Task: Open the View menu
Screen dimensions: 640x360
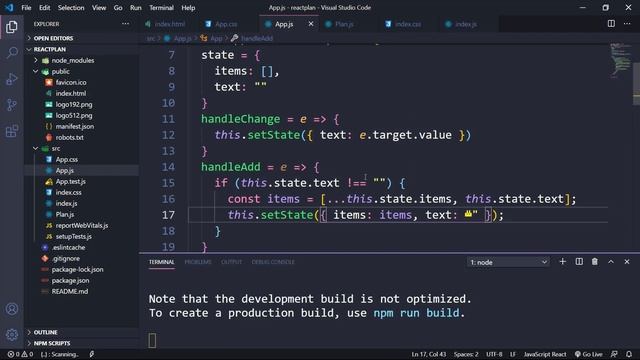Action: 99,7
